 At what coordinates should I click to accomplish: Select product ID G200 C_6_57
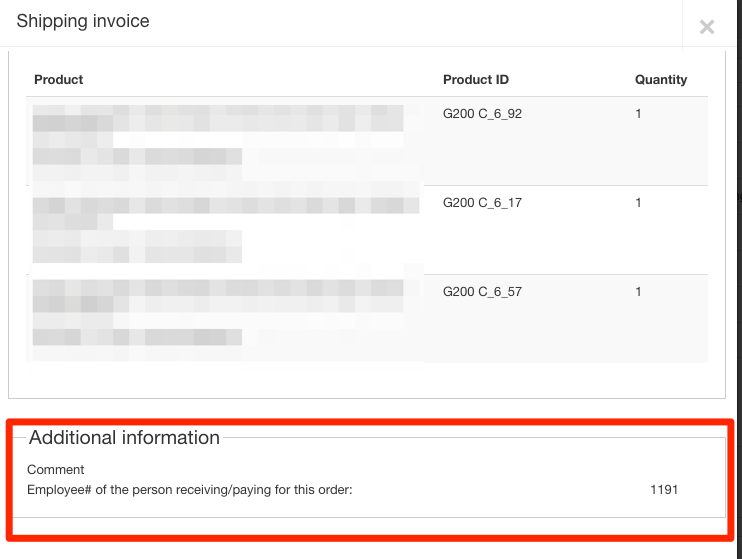(482, 292)
